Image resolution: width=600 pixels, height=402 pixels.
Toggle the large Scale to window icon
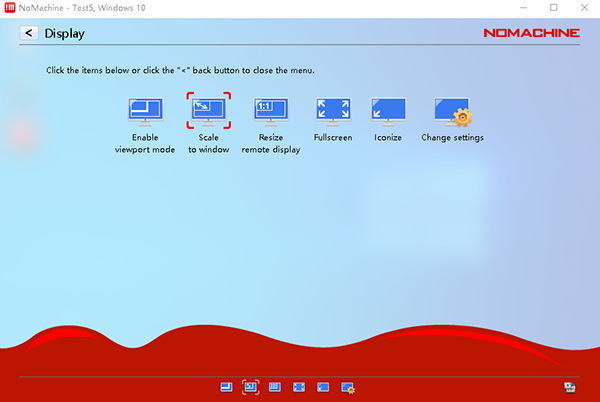pos(209,111)
